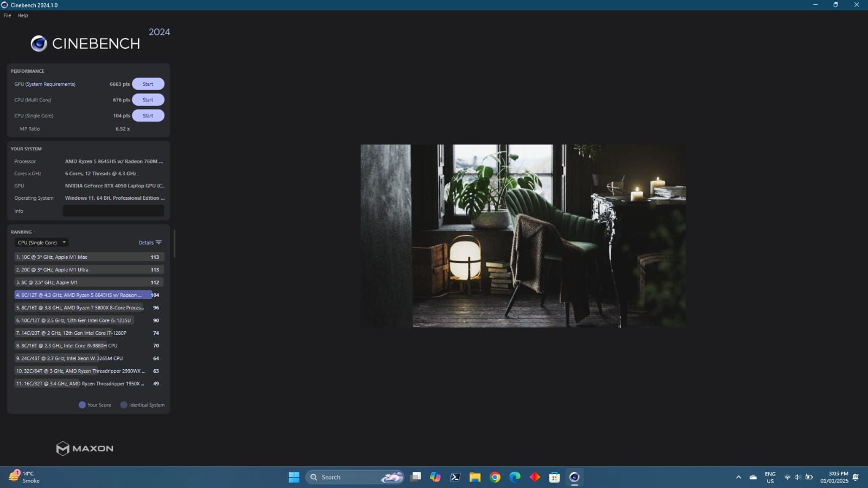Select the highlighted Ryzen 5 8645HS ranking row
This screenshot has width=868, height=488.
tap(89, 295)
